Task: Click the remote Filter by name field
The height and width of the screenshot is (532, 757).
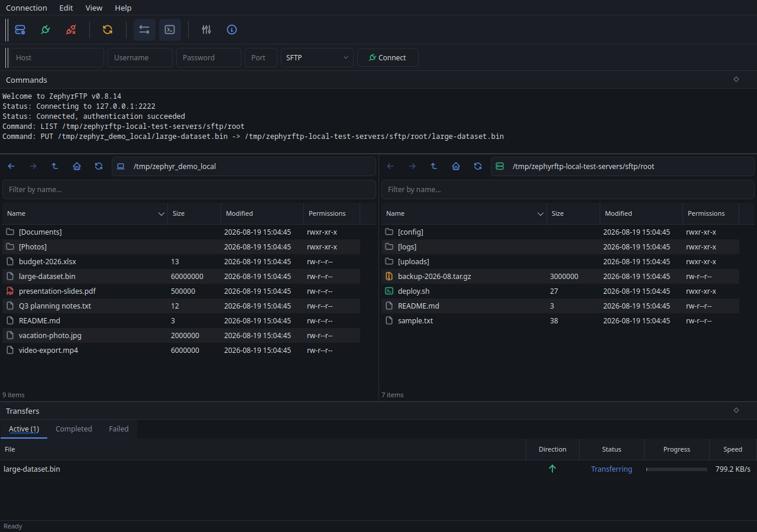Action: click(568, 190)
